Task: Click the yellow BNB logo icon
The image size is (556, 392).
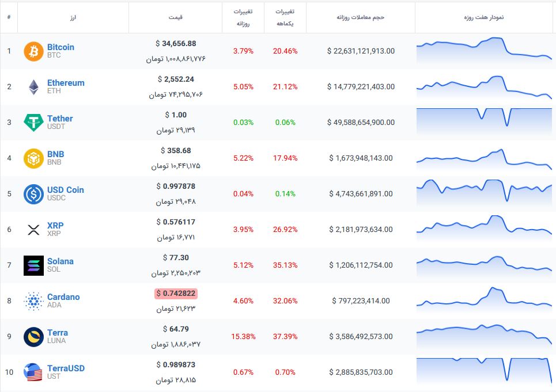Action: pos(33,158)
